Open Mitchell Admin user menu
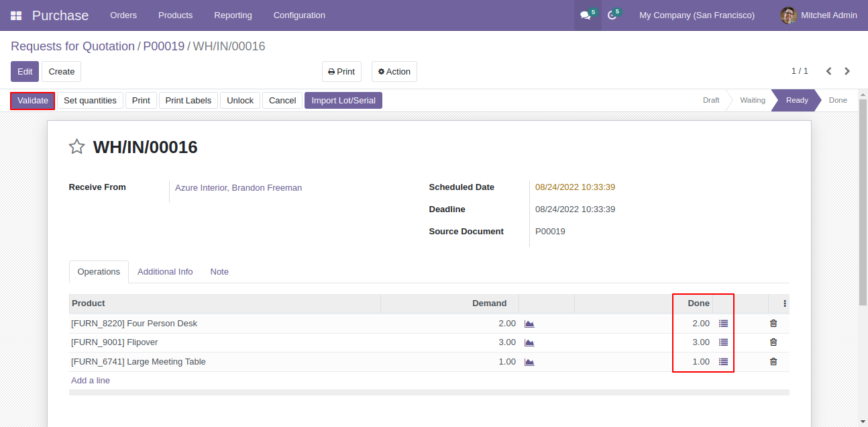Screen dimensions: 868x427 click(x=819, y=15)
